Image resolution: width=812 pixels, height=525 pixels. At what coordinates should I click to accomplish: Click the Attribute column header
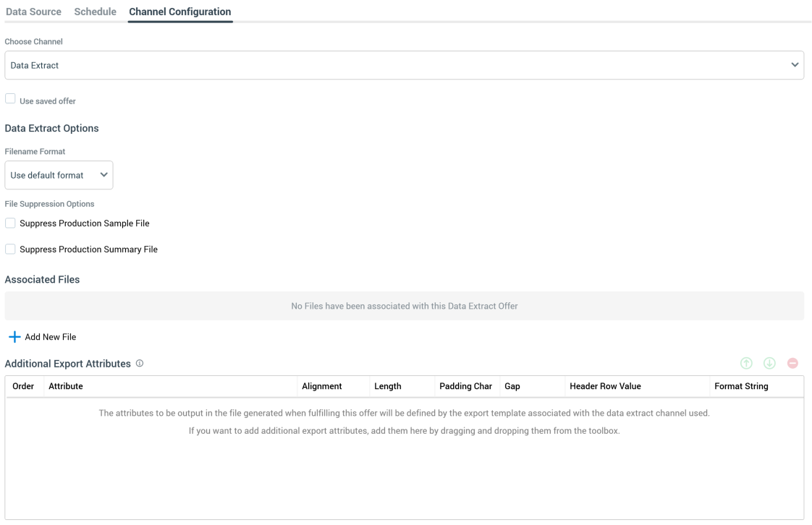(66, 386)
